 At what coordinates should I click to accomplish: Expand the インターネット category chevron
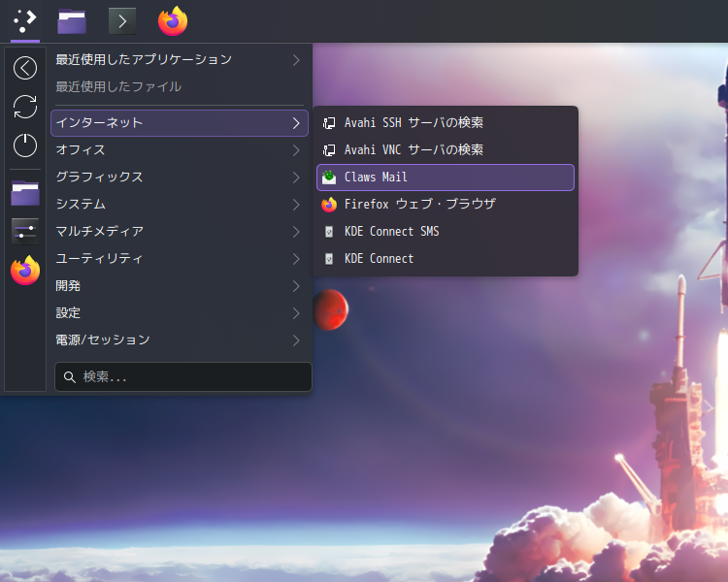tap(296, 123)
